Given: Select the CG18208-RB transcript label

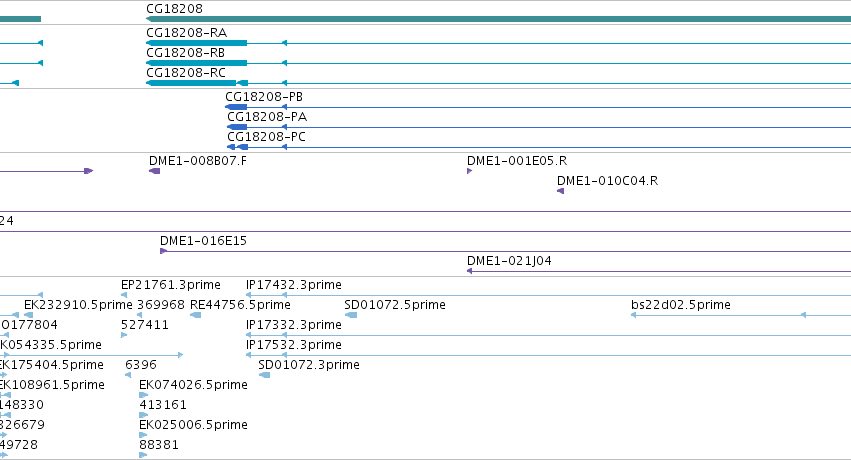Looking at the screenshot, I should pyautogui.click(x=186, y=53).
